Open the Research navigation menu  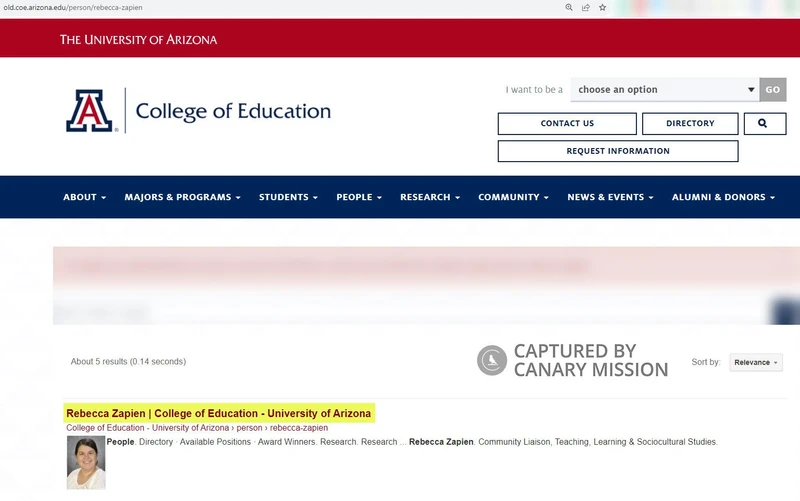point(430,197)
